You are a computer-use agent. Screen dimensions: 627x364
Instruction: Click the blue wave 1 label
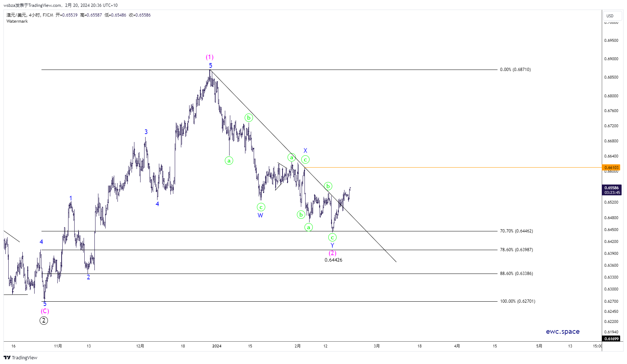point(71,198)
